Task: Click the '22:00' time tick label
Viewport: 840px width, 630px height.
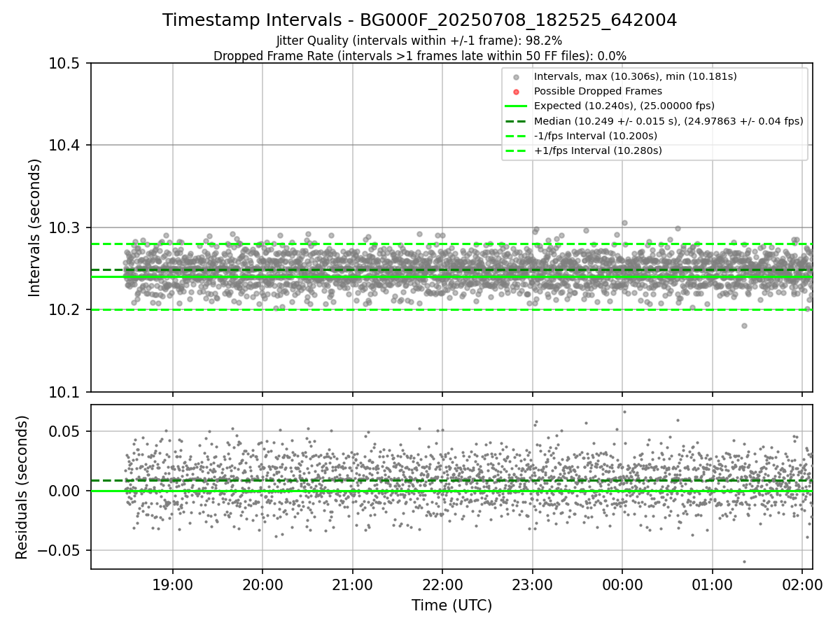Action: (442, 584)
